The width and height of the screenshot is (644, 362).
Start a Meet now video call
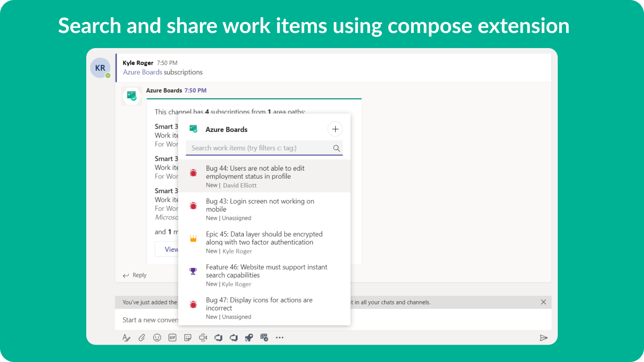click(203, 337)
